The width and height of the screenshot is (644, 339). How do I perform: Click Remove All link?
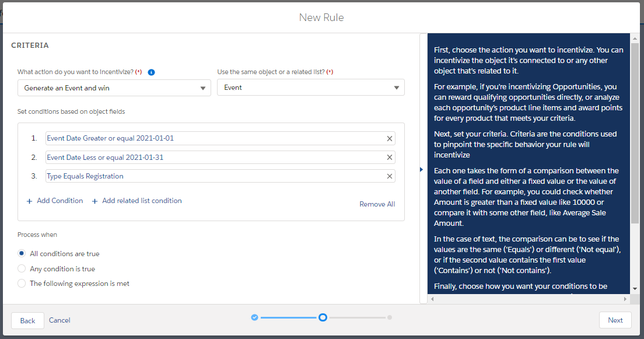(x=377, y=204)
